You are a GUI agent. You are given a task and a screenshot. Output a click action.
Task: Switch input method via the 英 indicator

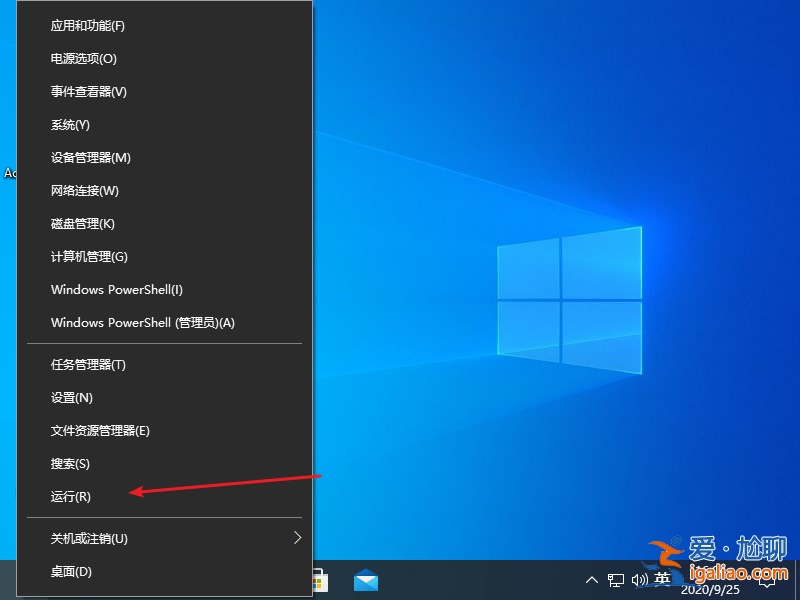click(663, 580)
